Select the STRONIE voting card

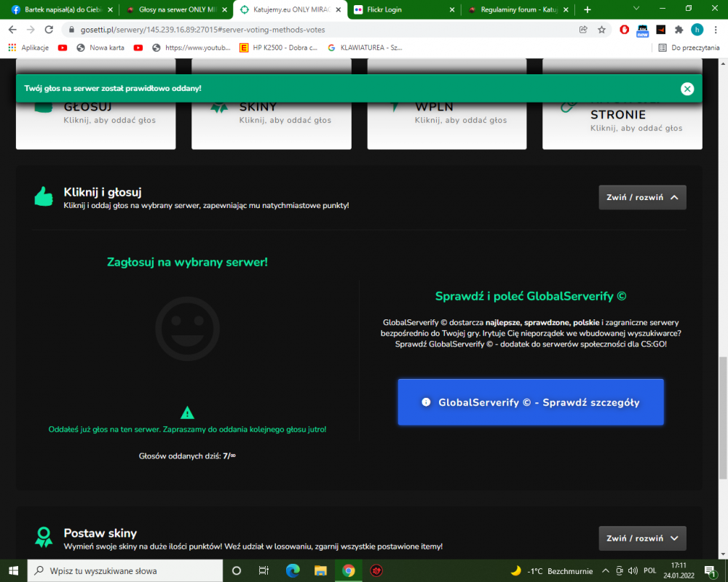coord(622,125)
